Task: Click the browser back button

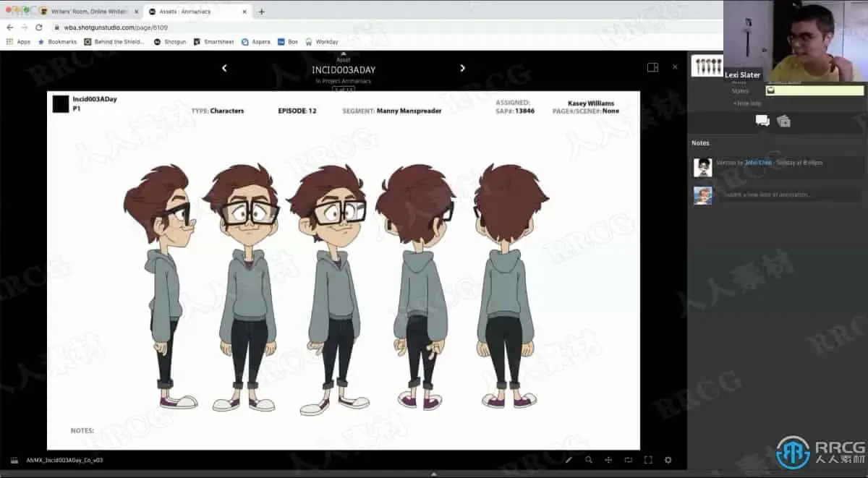Action: click(x=9, y=27)
